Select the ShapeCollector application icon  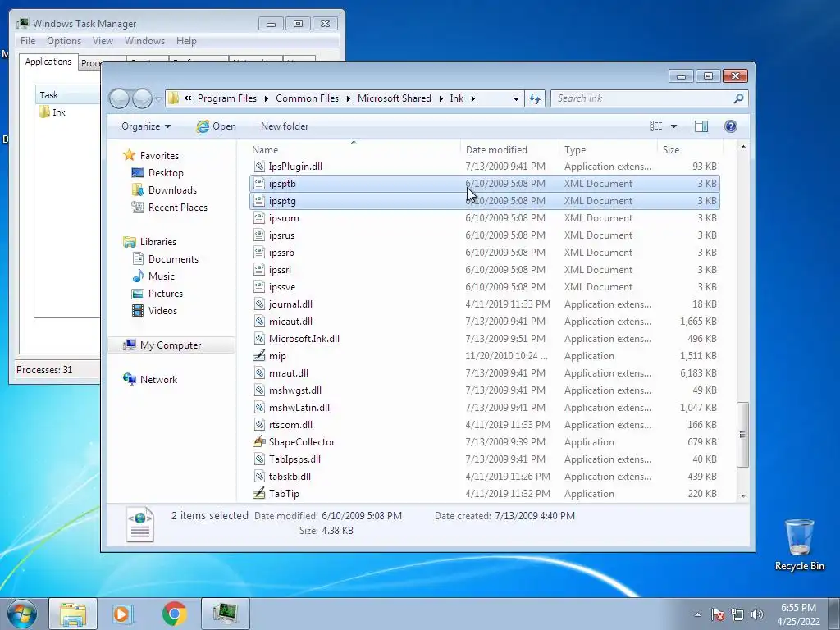(x=258, y=442)
